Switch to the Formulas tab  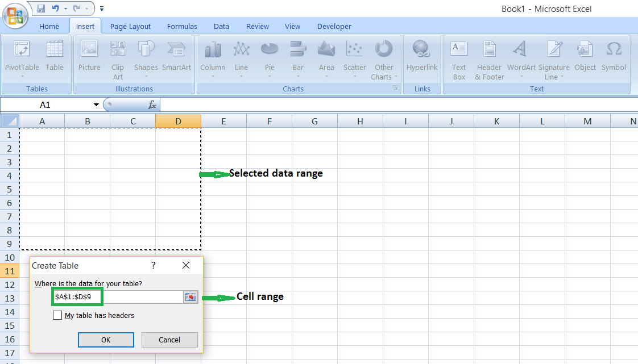click(x=182, y=26)
